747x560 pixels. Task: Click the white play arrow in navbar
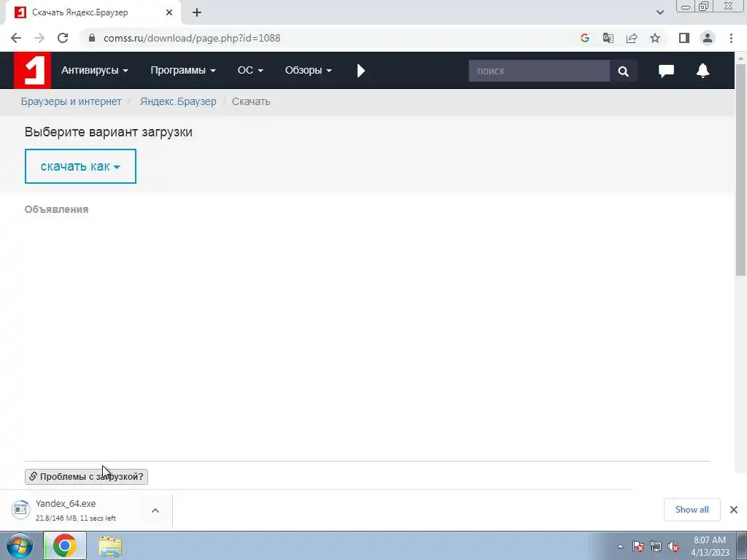[361, 71]
